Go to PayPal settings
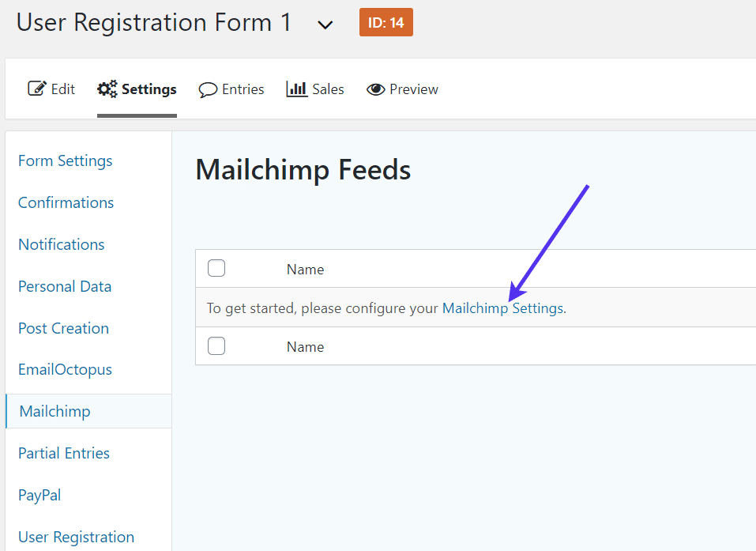Screen dimensions: 756x551 (x=39, y=495)
